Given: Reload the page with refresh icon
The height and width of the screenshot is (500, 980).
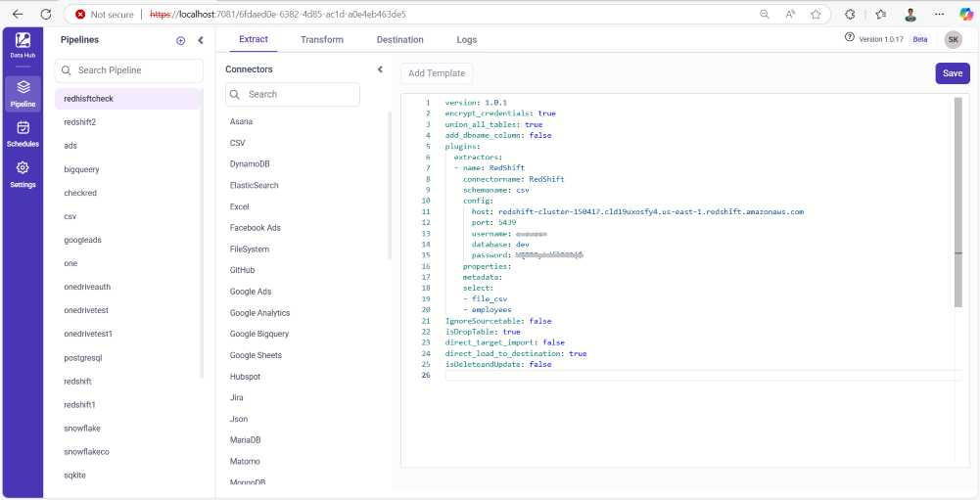Looking at the screenshot, I should pos(46,14).
